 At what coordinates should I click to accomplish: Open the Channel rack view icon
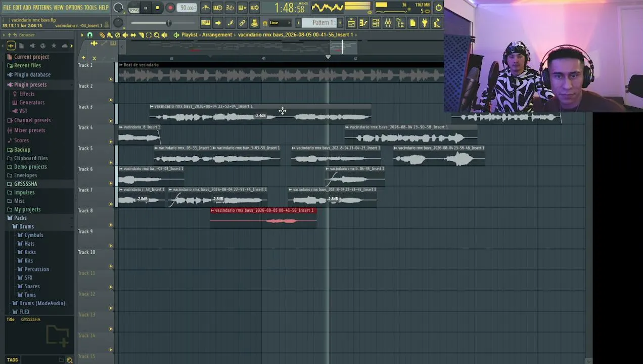point(376,23)
